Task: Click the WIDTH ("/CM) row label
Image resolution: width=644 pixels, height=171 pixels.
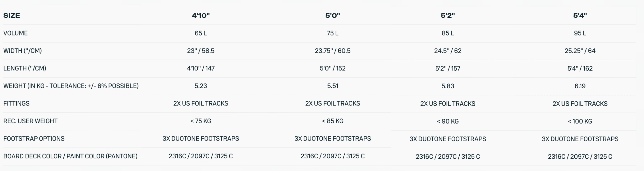Action: point(23,51)
